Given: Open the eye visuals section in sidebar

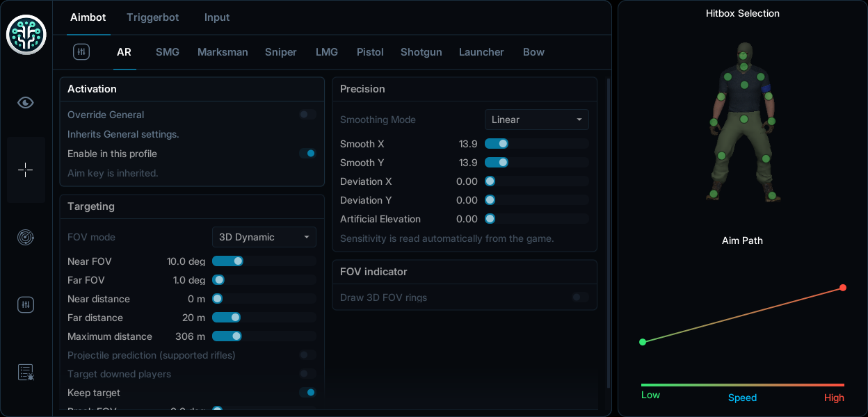Looking at the screenshot, I should (26, 103).
